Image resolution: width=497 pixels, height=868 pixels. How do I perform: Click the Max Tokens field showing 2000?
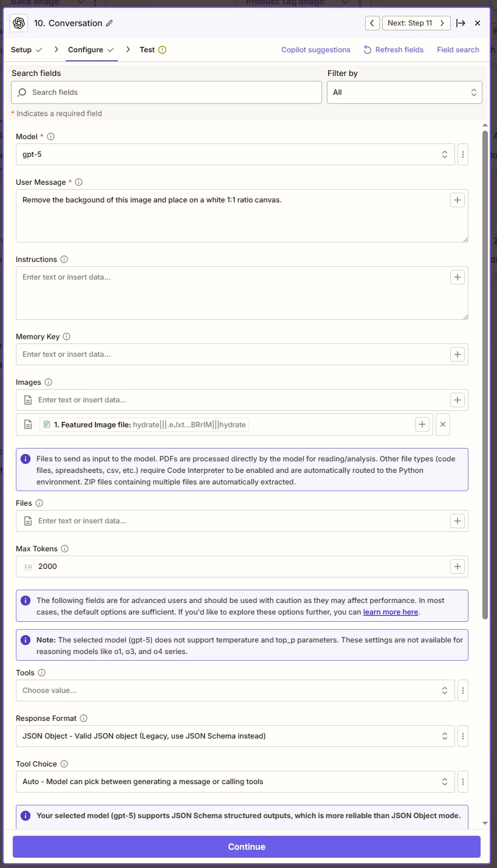(x=242, y=567)
